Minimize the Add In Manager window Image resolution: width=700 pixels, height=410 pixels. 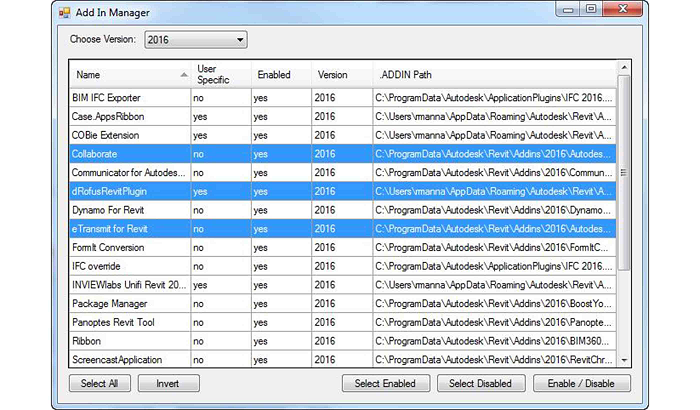tap(568, 9)
